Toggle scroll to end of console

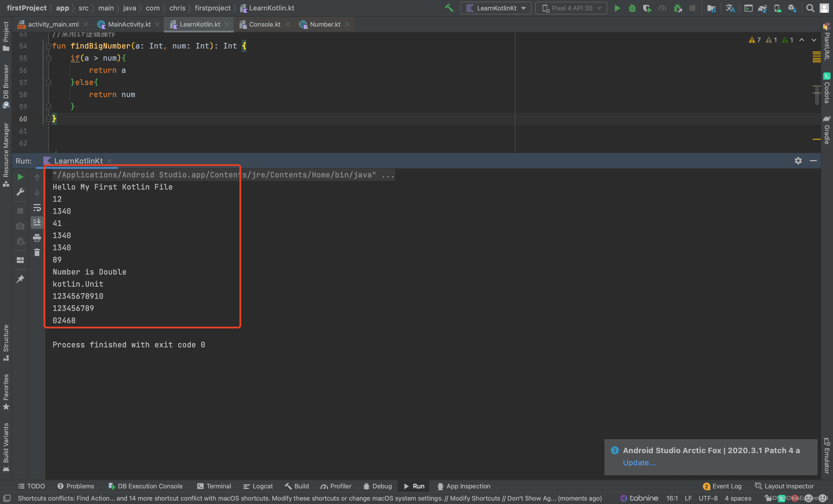point(37,222)
